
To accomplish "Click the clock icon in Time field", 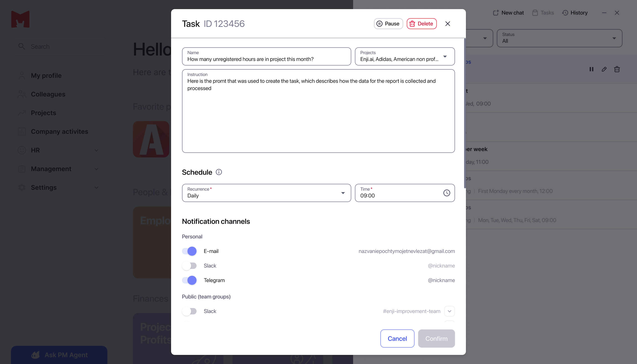I will click(x=446, y=193).
